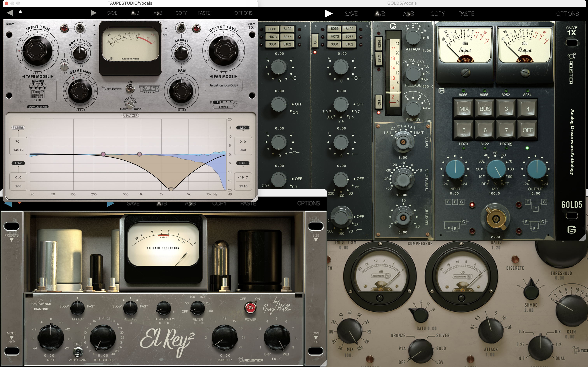Click the Taupe Studio logo
This screenshot has height=367, width=588.
click(x=149, y=89)
